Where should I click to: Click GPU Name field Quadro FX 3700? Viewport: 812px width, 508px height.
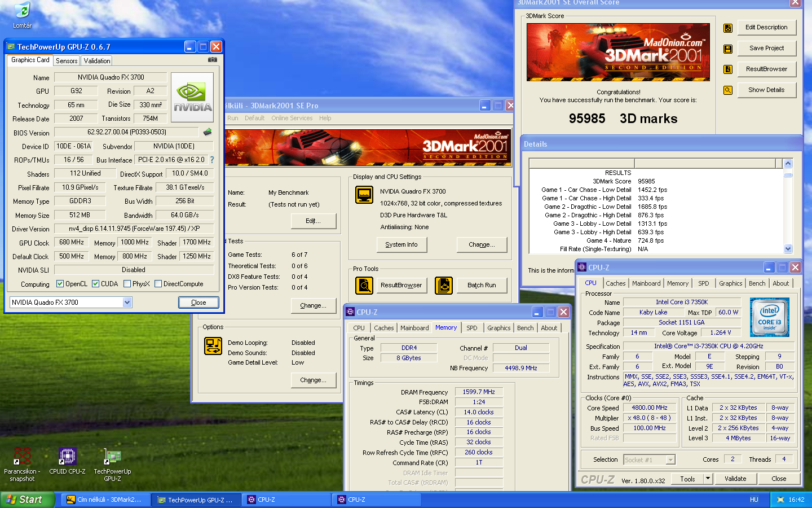pos(111,77)
